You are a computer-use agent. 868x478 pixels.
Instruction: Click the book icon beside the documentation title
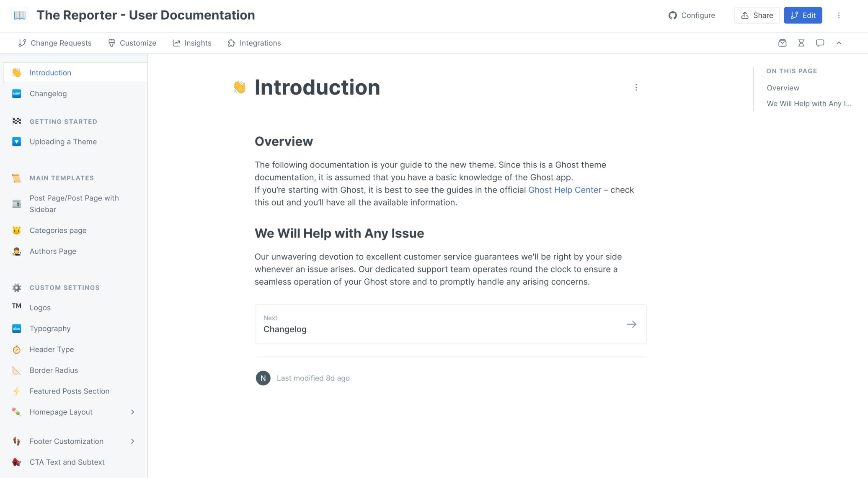[x=20, y=15]
